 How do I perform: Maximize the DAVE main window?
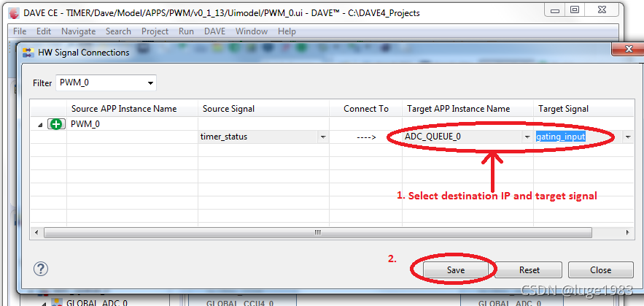tap(575, 10)
